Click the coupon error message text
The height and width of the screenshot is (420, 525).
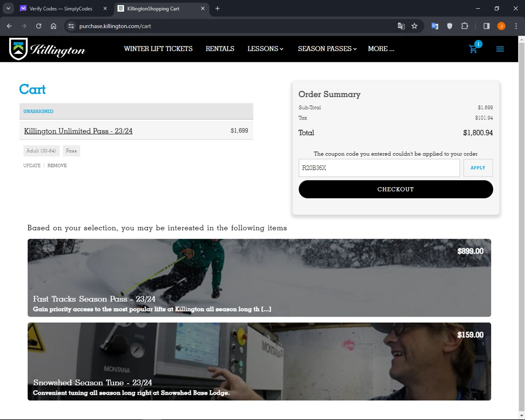pyautogui.click(x=395, y=154)
